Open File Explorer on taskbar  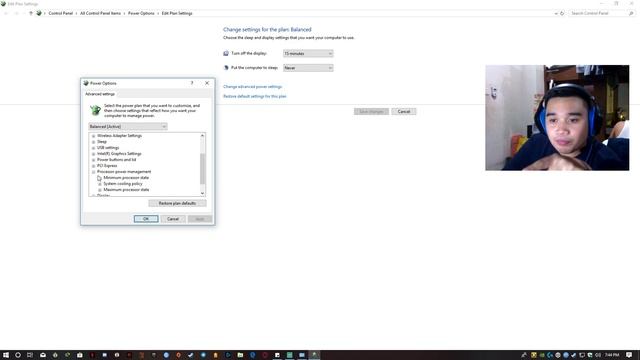(240, 355)
